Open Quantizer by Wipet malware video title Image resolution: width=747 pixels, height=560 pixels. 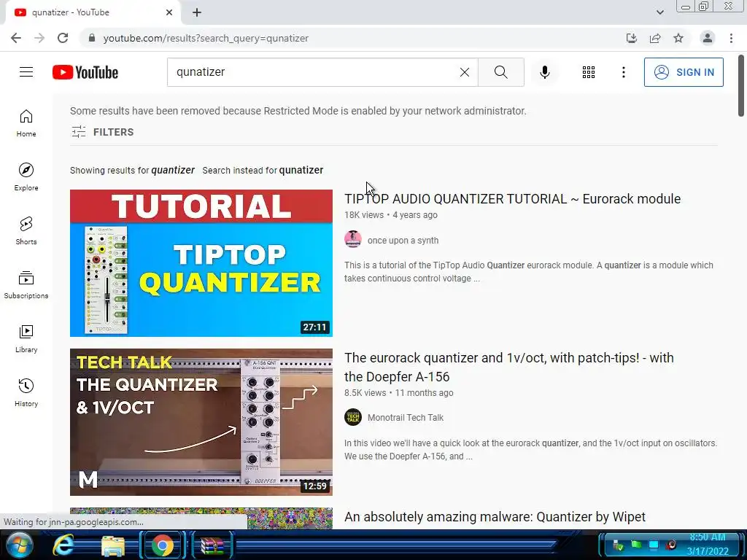[x=495, y=517]
